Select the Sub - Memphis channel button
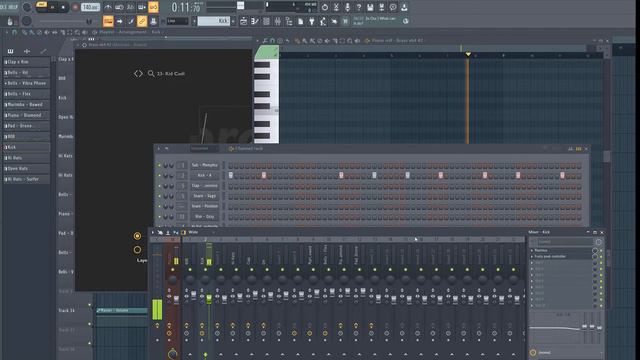Screen dimensions: 640x360 tap(204, 165)
